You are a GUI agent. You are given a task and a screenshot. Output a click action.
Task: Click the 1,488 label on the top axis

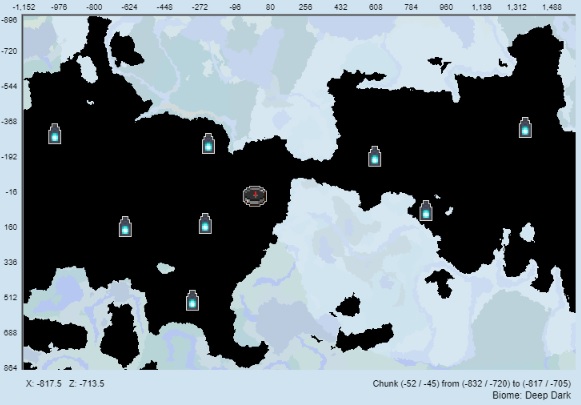click(x=552, y=7)
